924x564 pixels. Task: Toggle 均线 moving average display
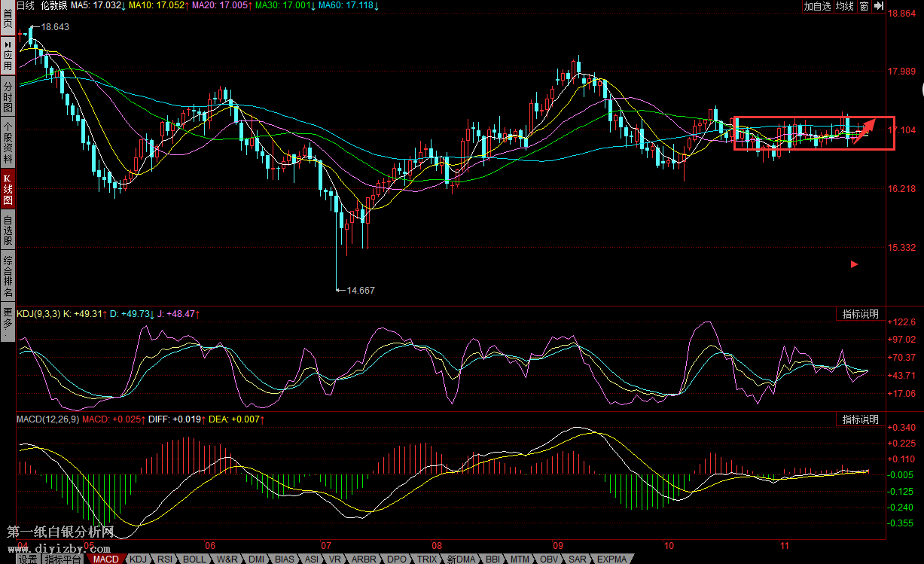coord(845,6)
